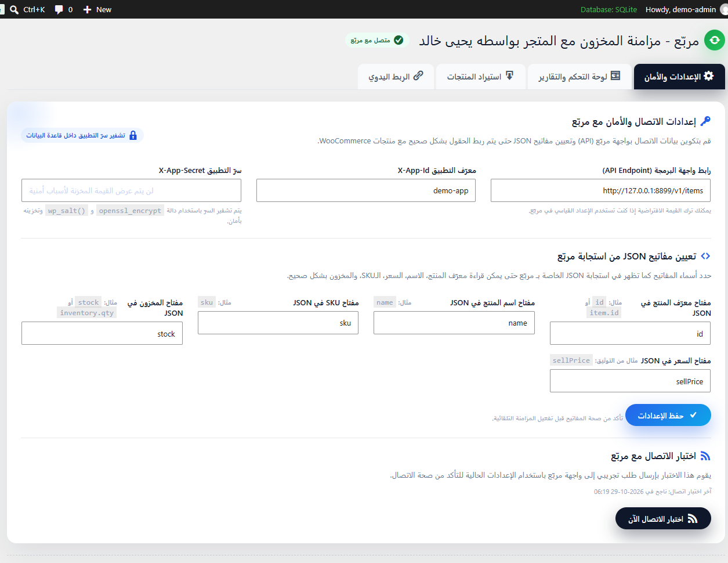Focus the SKU JSON key field
This screenshot has height=563, width=728.
pyautogui.click(x=278, y=323)
